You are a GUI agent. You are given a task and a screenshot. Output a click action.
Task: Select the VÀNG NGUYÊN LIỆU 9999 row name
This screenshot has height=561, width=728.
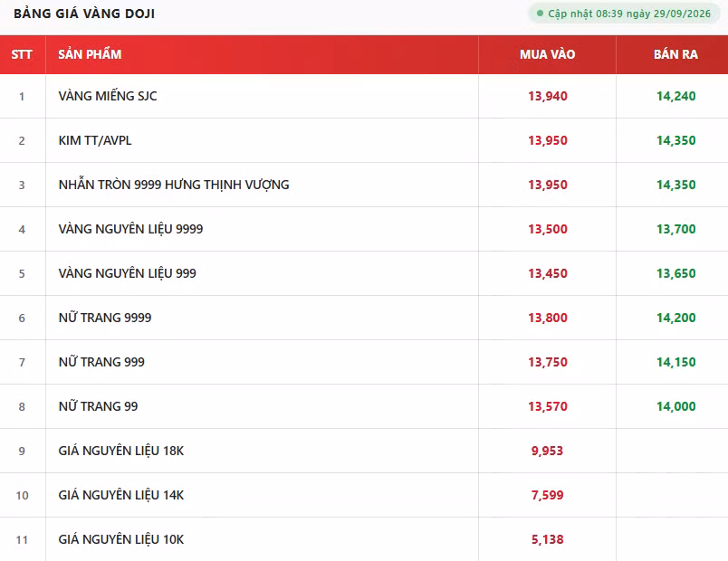point(130,229)
